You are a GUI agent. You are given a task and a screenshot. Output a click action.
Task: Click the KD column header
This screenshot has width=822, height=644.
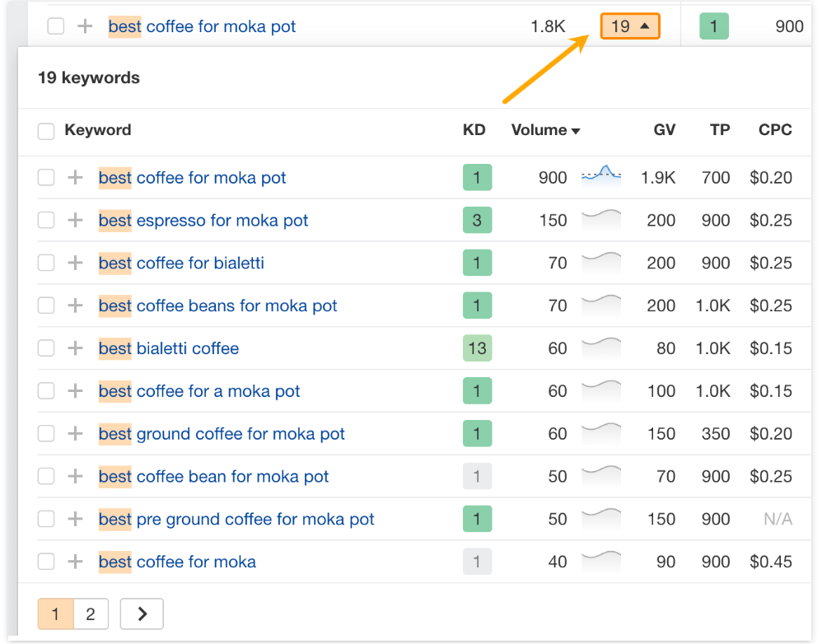point(474,130)
